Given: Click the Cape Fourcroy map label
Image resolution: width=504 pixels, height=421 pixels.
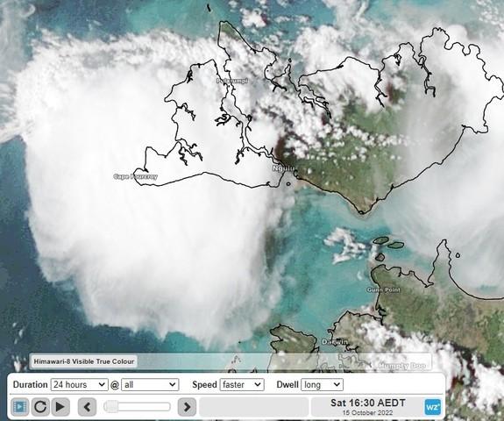Looking at the screenshot, I should coord(136,176).
